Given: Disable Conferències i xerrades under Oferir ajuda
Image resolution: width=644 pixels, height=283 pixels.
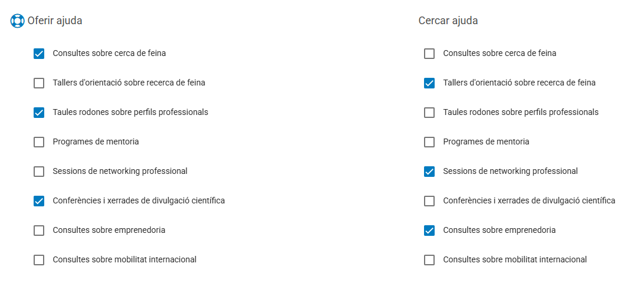Looking at the screenshot, I should coord(39,201).
